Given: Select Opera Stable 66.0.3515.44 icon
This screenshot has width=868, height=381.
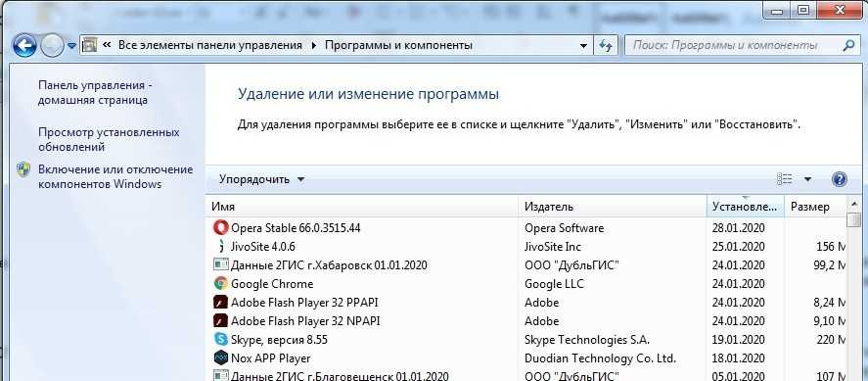Looking at the screenshot, I should click(x=220, y=227).
